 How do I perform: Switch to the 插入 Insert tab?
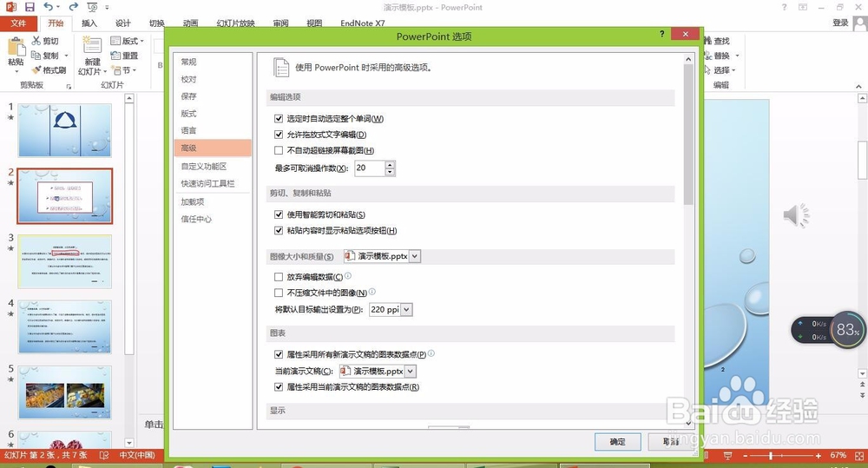tap(89, 23)
